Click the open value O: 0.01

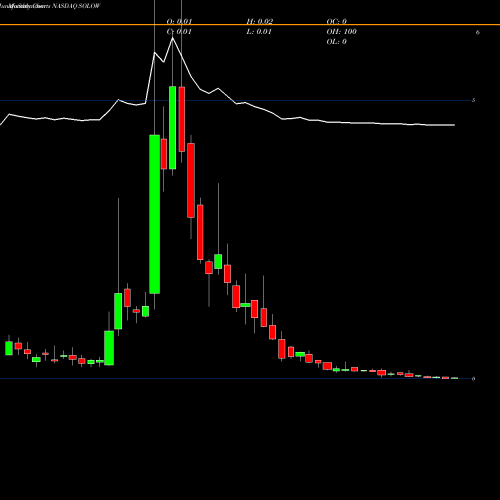pos(179,21)
